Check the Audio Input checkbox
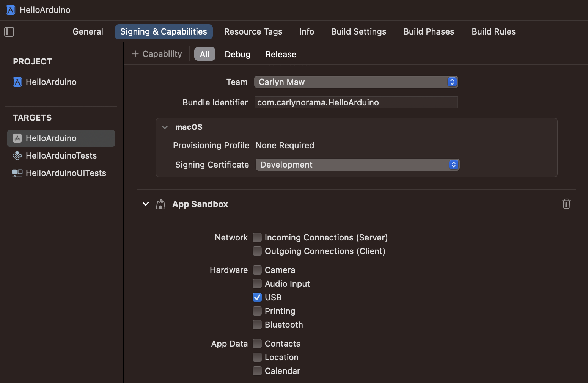 coord(257,284)
